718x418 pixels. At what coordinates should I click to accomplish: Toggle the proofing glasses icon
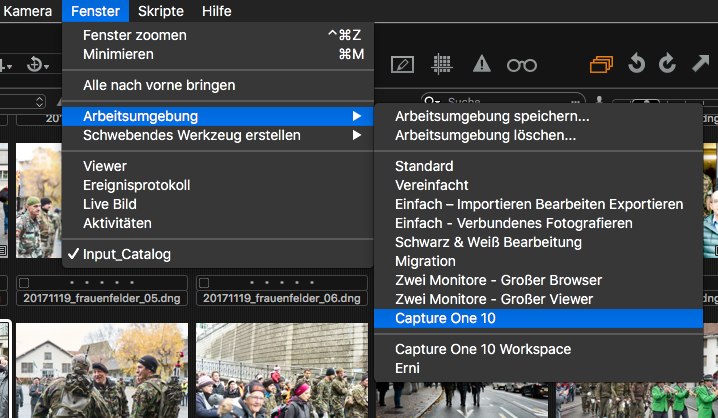522,65
